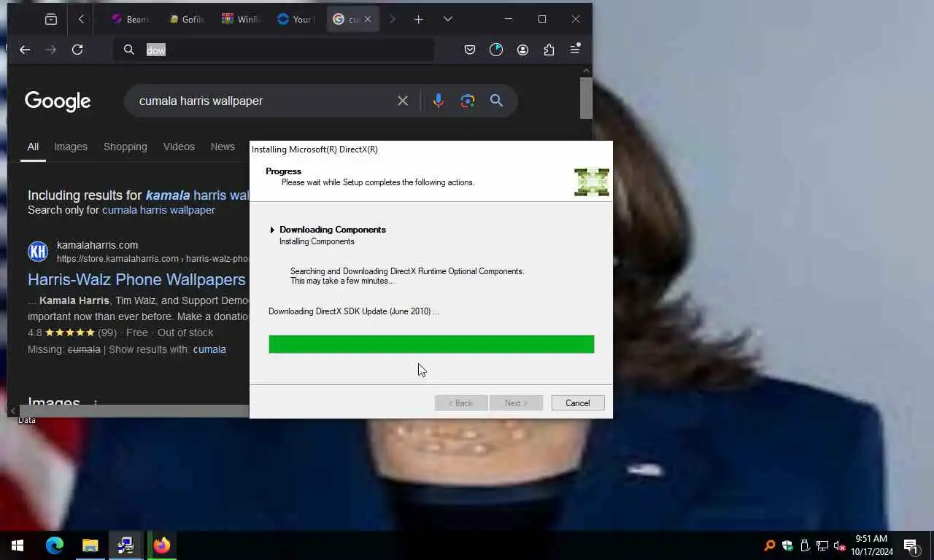The image size is (934, 560).
Task: Open safely remove hardware tray icon
Action: click(805, 545)
